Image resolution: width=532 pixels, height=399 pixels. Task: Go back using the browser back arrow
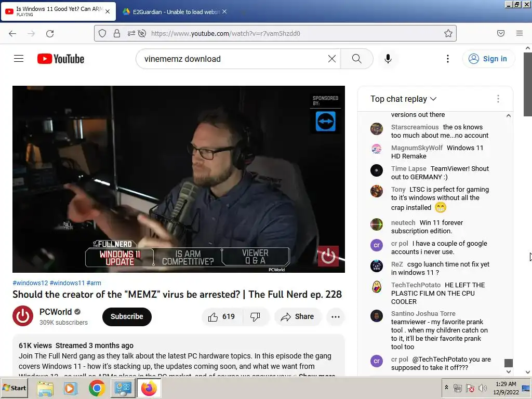pyautogui.click(x=12, y=33)
